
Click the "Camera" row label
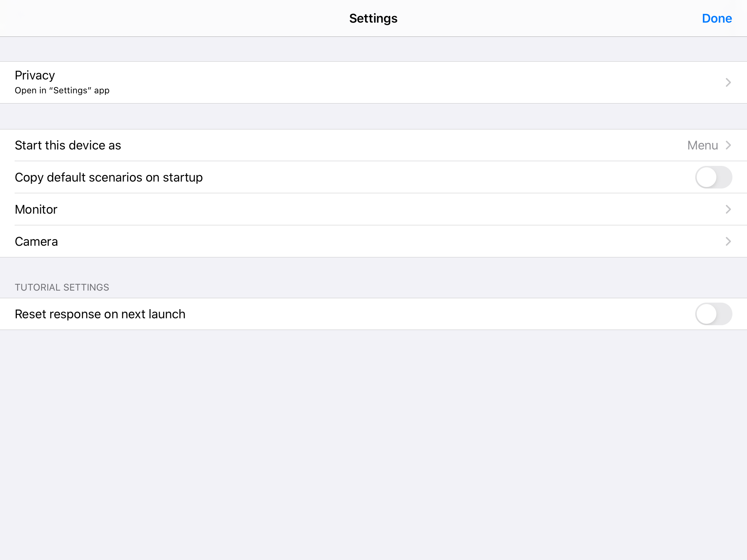[x=36, y=241]
